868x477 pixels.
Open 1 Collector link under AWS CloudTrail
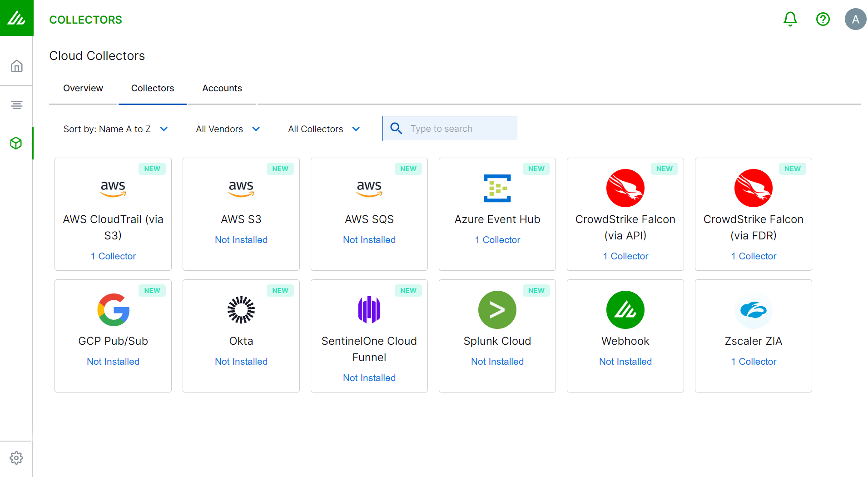click(x=113, y=256)
